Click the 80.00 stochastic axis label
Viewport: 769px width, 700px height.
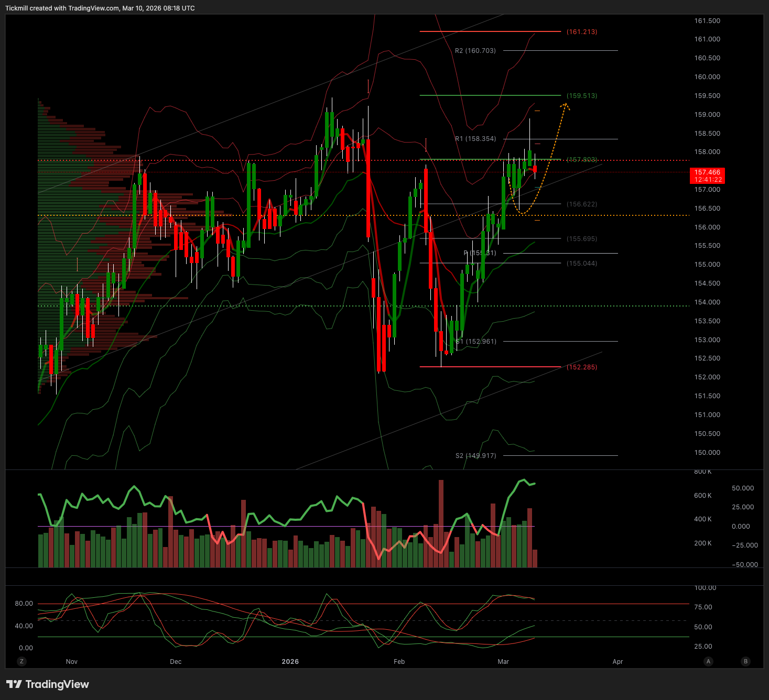[x=24, y=604]
